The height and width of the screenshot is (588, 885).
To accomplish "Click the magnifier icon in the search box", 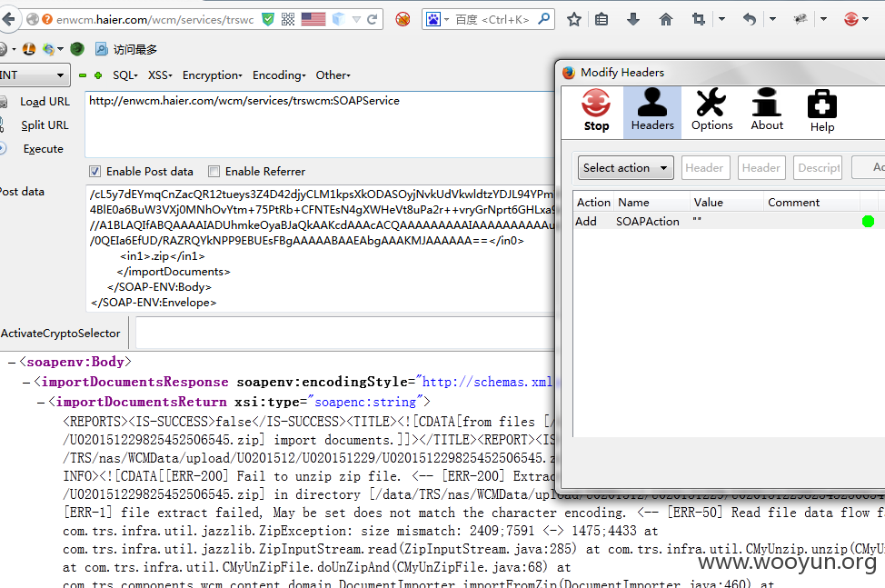I will [x=543, y=19].
